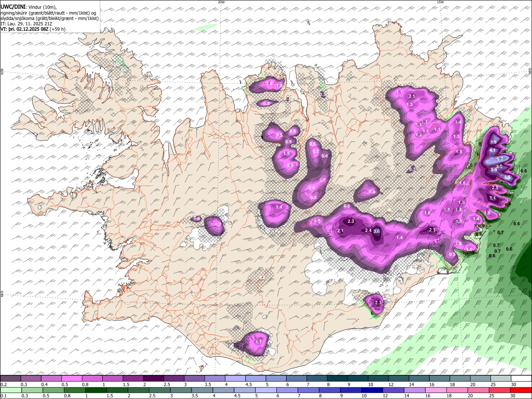Pick the pale green rain swatch between 0.1 and 0.3
The image size is (532, 399).
[11, 390]
